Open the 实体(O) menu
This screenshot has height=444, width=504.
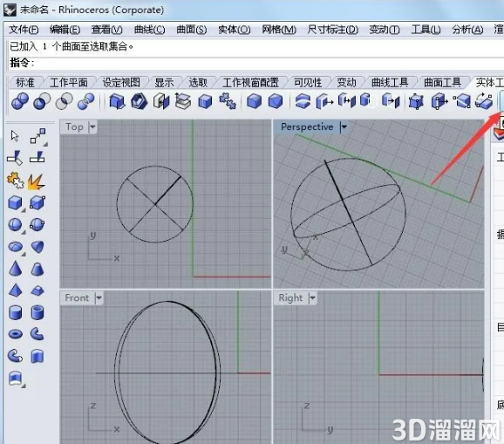pos(234,30)
